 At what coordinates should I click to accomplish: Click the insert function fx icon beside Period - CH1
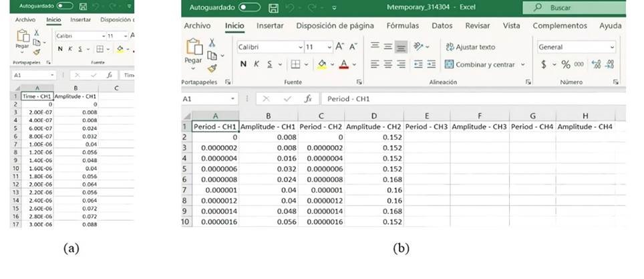coord(308,98)
